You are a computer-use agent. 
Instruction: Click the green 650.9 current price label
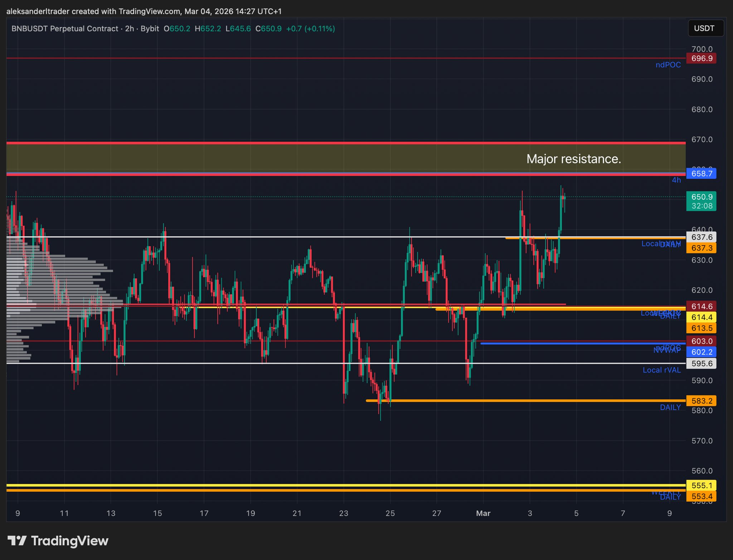click(x=701, y=197)
